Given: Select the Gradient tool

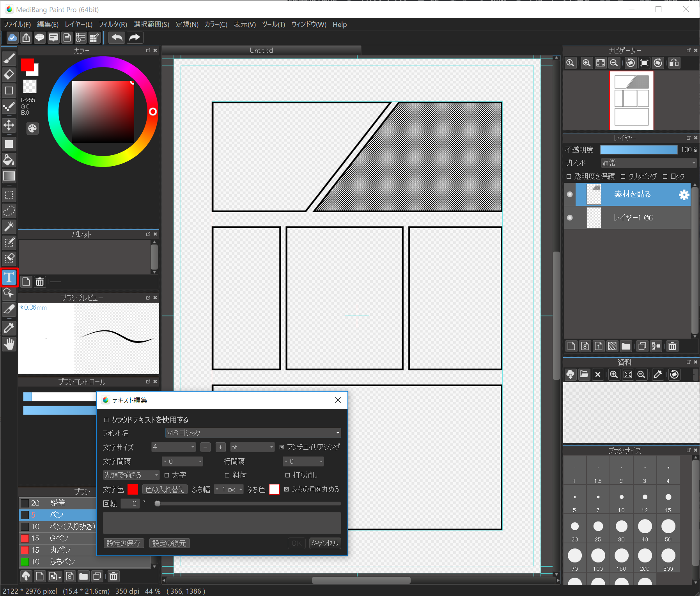Looking at the screenshot, I should (9, 176).
